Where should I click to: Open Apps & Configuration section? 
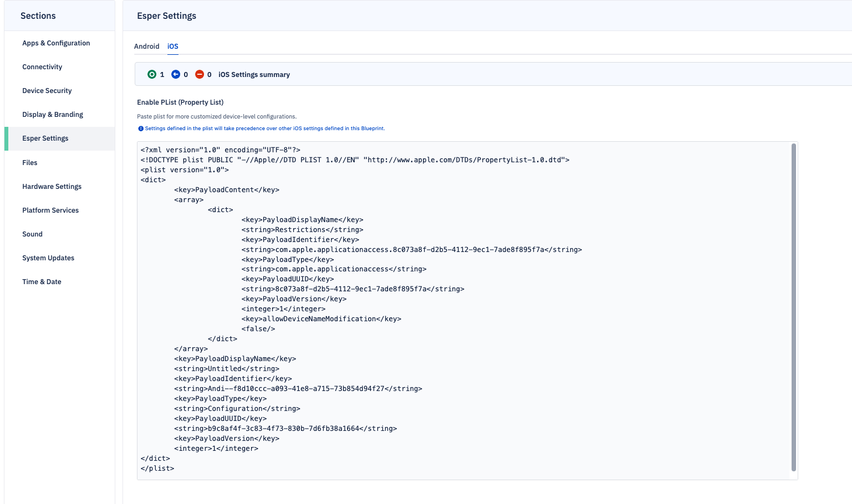[x=56, y=43]
